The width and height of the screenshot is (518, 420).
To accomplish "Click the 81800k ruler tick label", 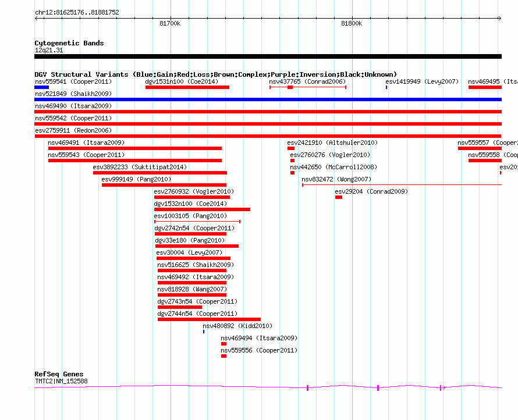I will click(x=352, y=23).
